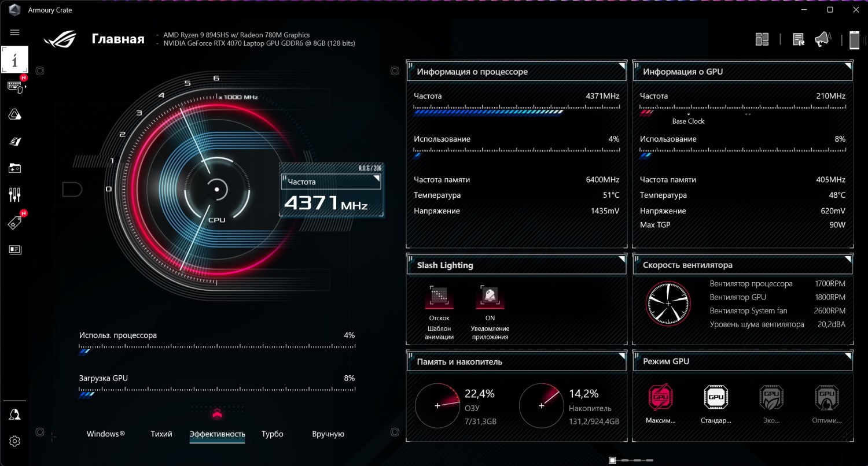Click the AMD Ryzen 9 8945HS text
Image resolution: width=868 pixels, height=466 pixels.
coord(236,35)
